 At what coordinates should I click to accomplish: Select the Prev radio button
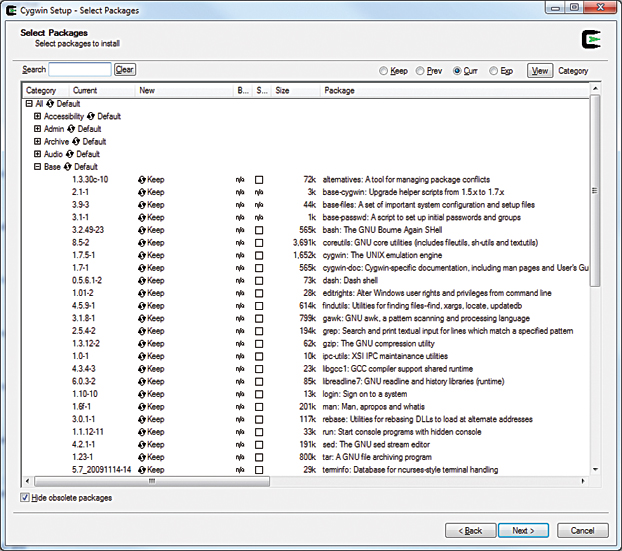[420, 71]
